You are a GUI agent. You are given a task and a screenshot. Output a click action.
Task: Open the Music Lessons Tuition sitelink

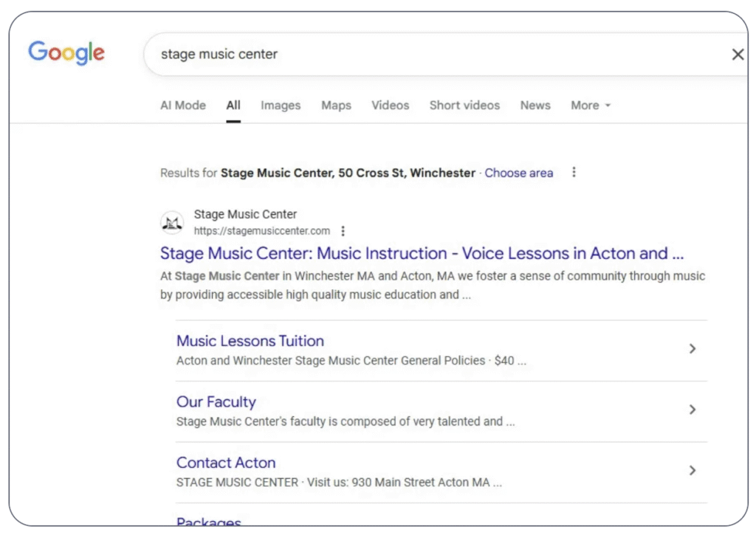[x=250, y=341]
